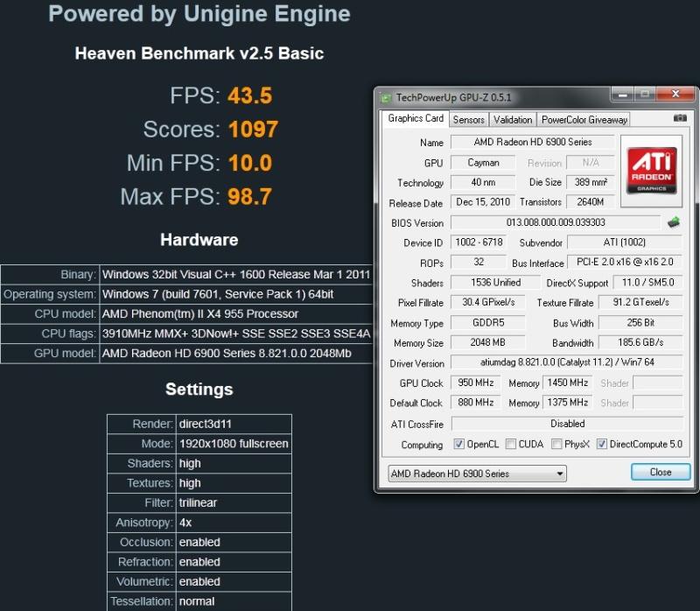Viewport: 700px width, 611px height.
Task: Click the Driver Version field
Action: 566,362
